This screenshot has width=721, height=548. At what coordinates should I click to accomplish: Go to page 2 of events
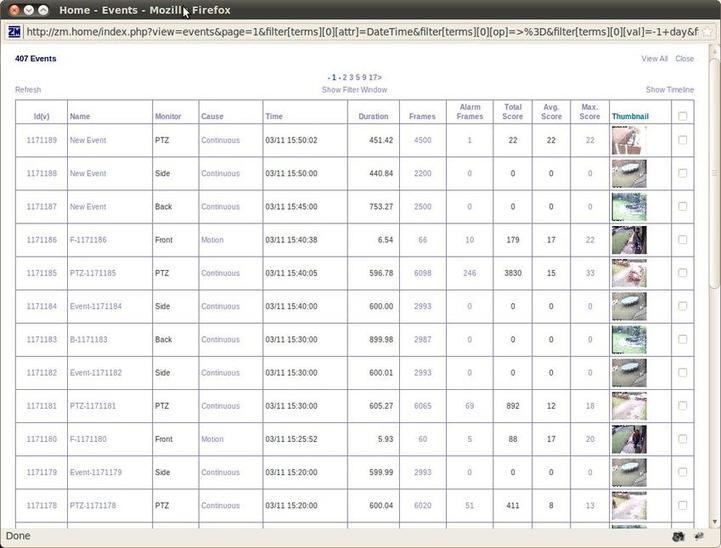click(x=344, y=77)
